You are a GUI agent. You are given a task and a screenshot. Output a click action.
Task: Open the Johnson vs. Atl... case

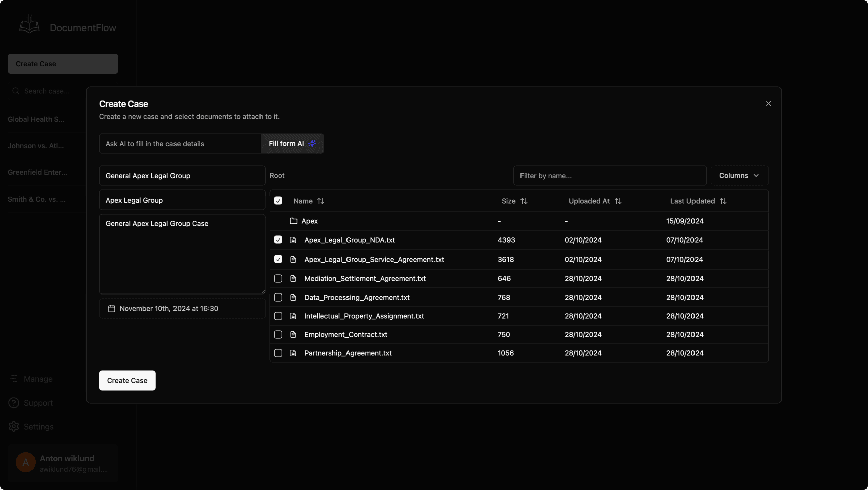[36, 146]
